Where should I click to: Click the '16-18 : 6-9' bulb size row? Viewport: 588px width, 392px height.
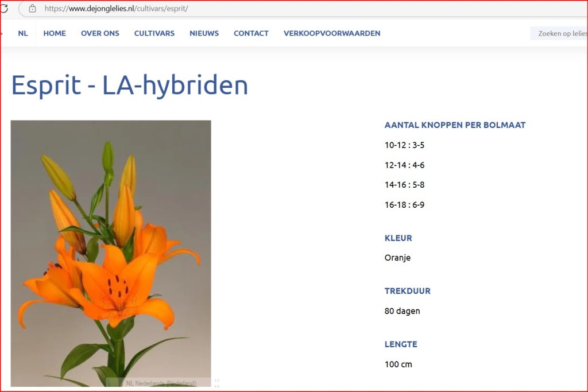(x=404, y=205)
